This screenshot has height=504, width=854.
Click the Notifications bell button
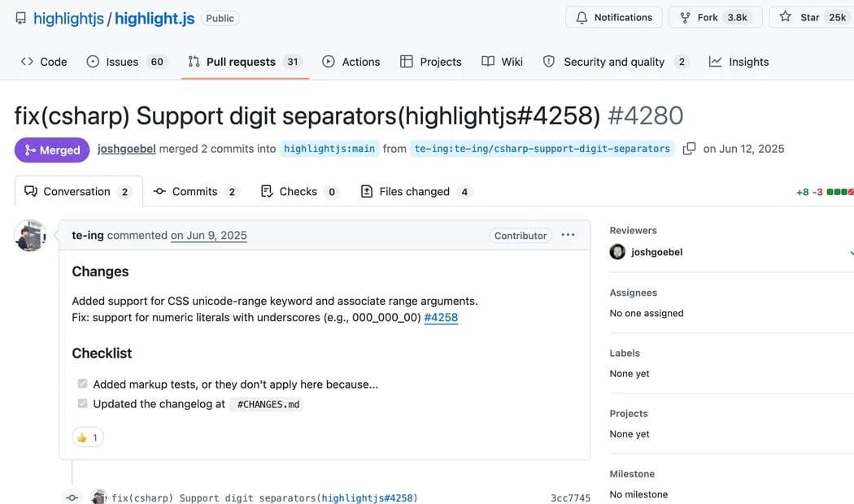pos(614,17)
